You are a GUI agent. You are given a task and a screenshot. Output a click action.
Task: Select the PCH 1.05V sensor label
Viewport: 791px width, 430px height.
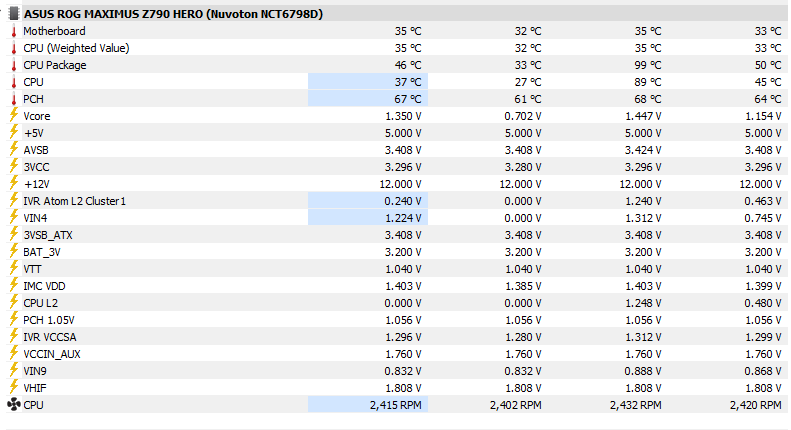pos(51,320)
